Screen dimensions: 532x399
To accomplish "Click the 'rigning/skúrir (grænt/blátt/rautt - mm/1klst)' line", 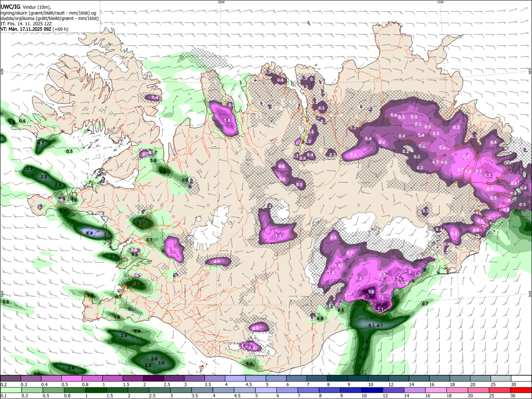I will [x=48, y=13].
